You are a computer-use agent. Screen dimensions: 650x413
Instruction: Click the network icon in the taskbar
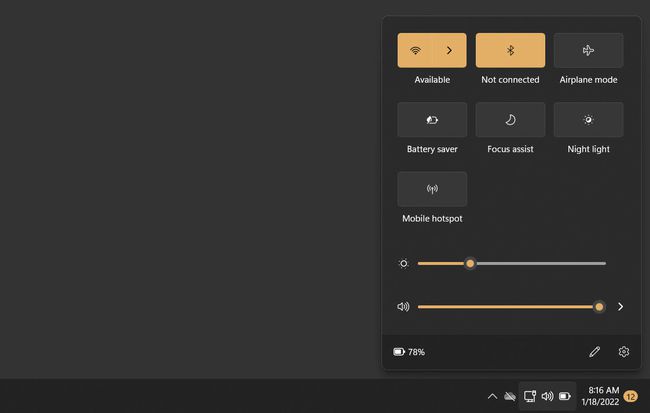529,396
